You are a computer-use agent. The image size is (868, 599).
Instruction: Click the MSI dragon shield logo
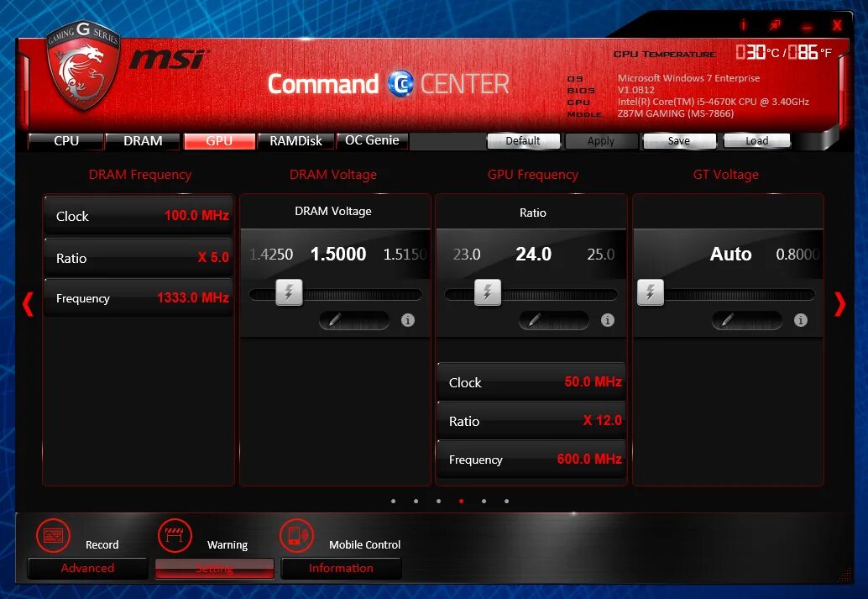pos(83,66)
